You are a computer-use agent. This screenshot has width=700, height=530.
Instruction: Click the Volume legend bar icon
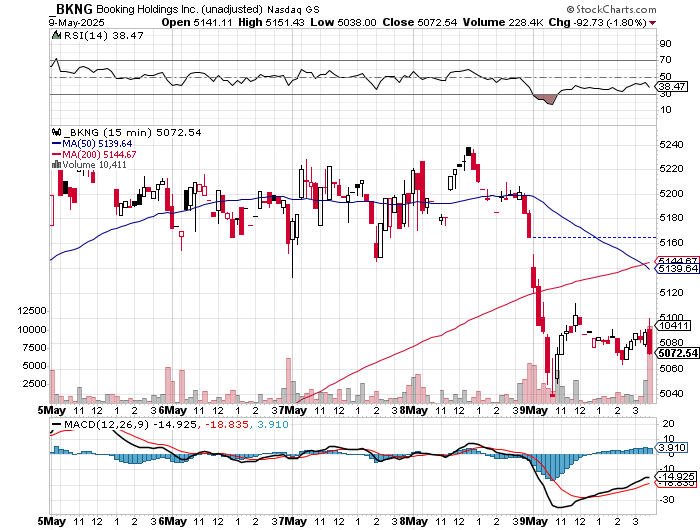(x=56, y=164)
